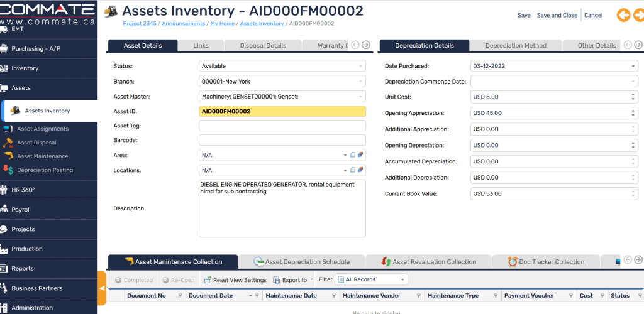Click Save and Close
644x314 pixels.
(557, 15)
